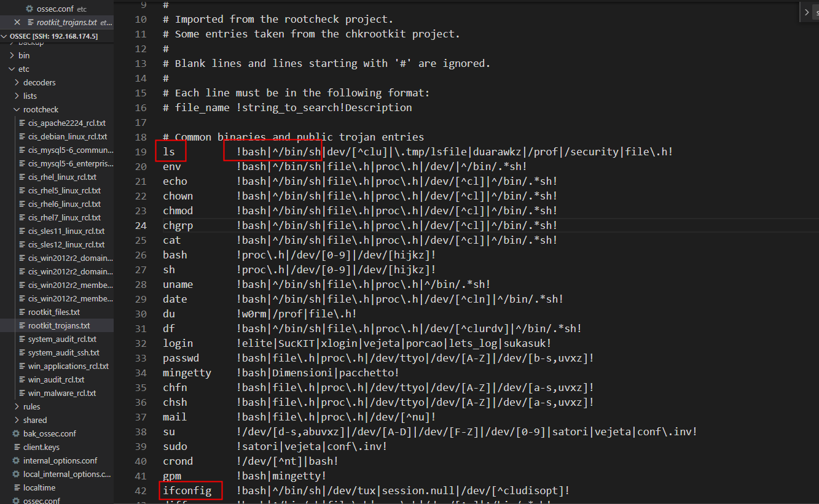Select rootkit_trojans.txt in the rootcheck tree
The height and width of the screenshot is (504, 819).
coord(59,325)
